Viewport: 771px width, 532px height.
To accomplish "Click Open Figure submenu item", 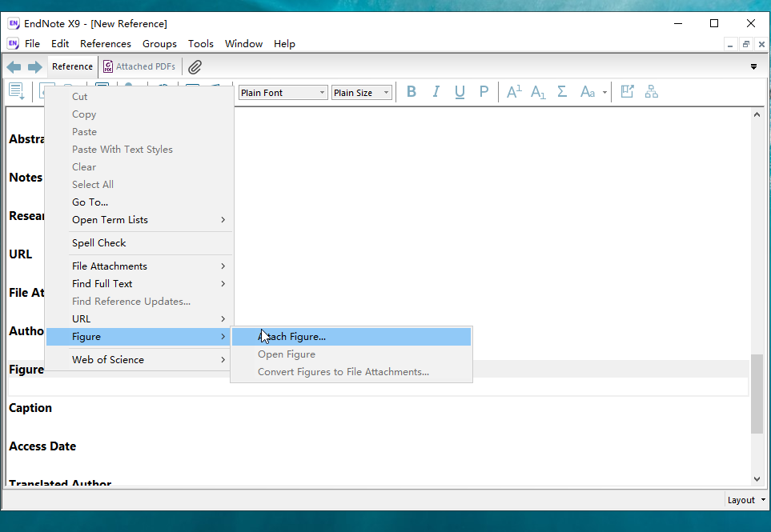I will coord(351,354).
